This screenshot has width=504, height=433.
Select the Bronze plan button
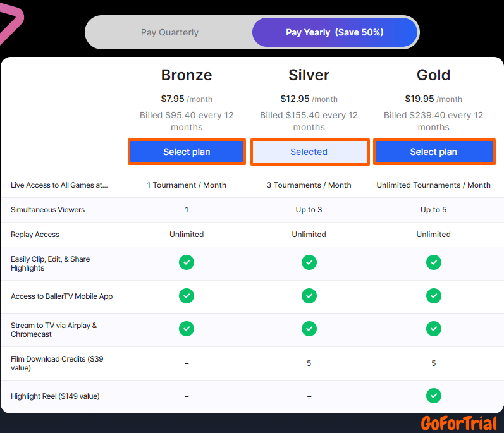pyautogui.click(x=187, y=152)
